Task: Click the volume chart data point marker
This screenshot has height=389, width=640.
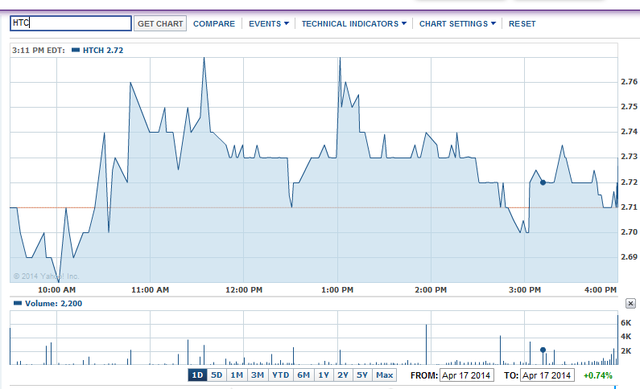Action: [x=543, y=350]
